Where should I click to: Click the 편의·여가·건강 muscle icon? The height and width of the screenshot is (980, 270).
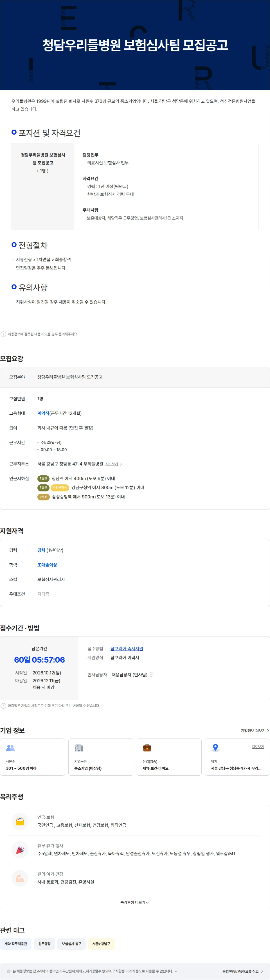click(20, 878)
